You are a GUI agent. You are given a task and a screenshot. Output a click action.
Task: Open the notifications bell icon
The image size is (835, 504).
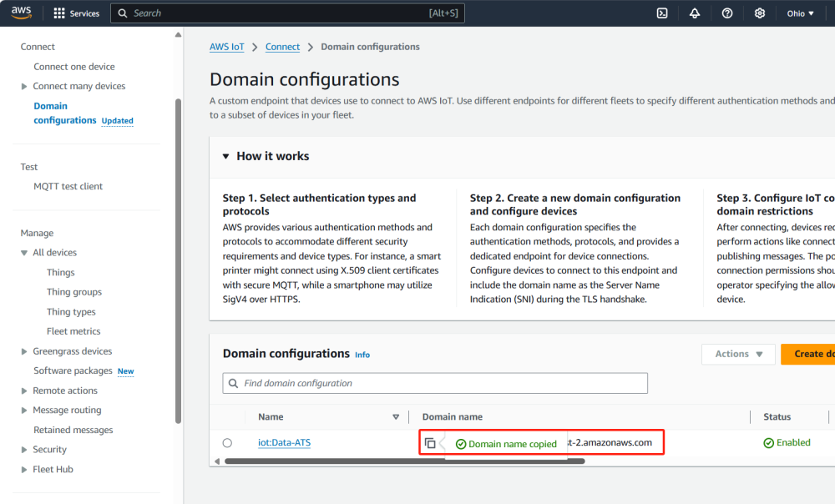click(x=695, y=13)
